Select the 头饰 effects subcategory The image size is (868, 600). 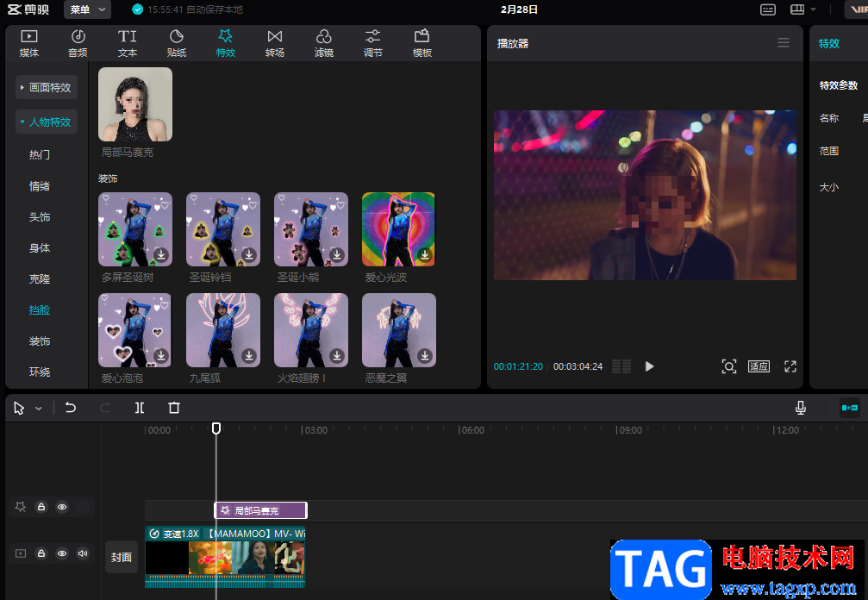[40, 217]
